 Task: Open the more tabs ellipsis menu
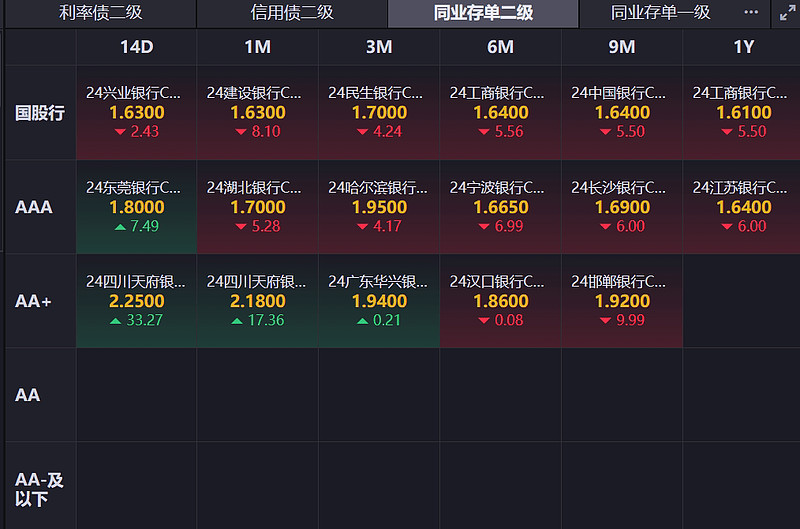pos(751,12)
